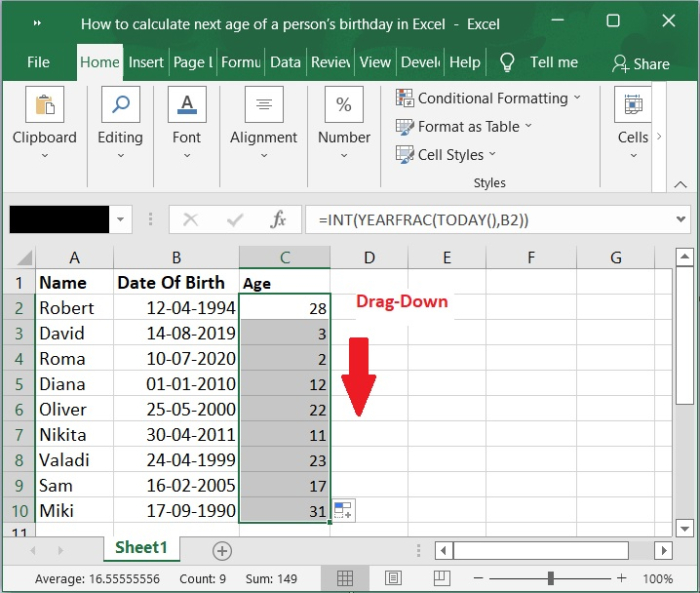Image resolution: width=700 pixels, height=593 pixels.
Task: Switch to Page Break Preview
Action: pos(442,579)
